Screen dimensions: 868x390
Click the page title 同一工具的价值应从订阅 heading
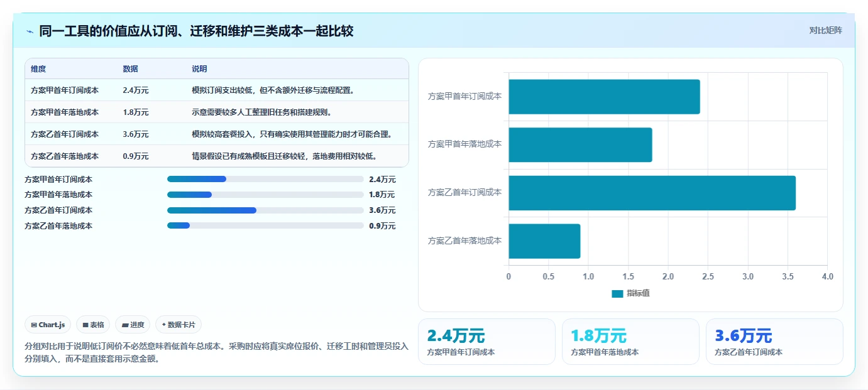pyautogui.click(x=196, y=31)
